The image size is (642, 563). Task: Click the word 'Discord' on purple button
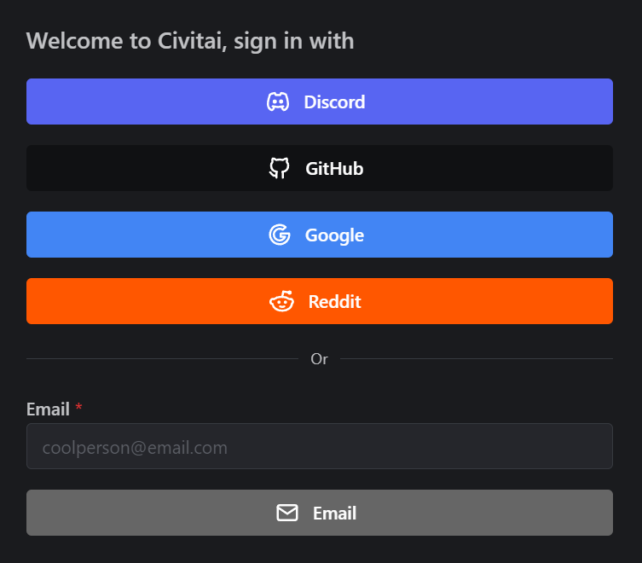[x=334, y=102]
